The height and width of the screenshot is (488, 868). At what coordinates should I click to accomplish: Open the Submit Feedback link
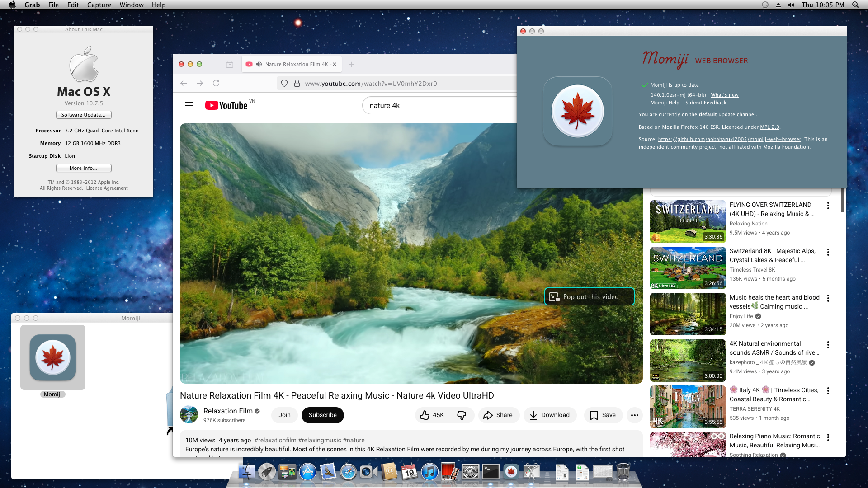[706, 103]
